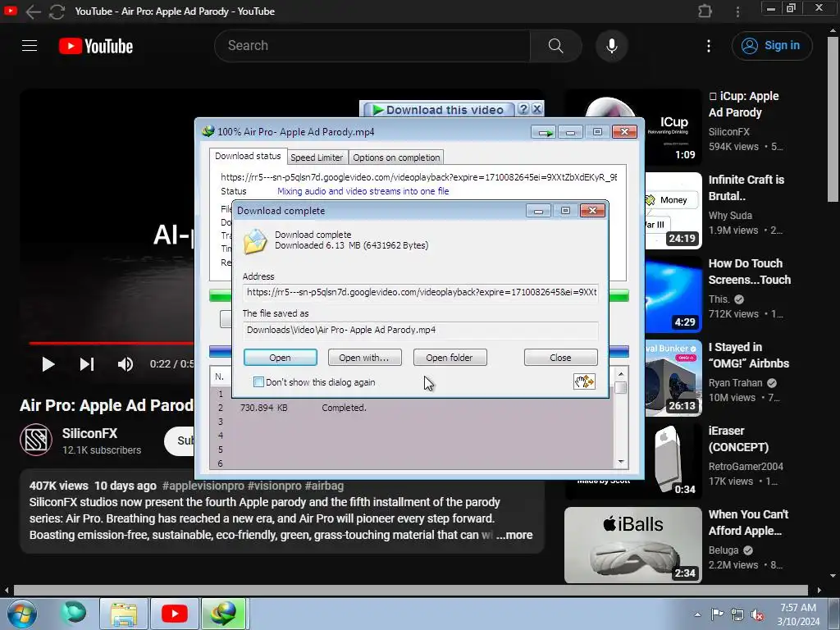The height and width of the screenshot is (630, 840).
Task: Click the green arrow button in IDM title bar
Action: [544, 132]
